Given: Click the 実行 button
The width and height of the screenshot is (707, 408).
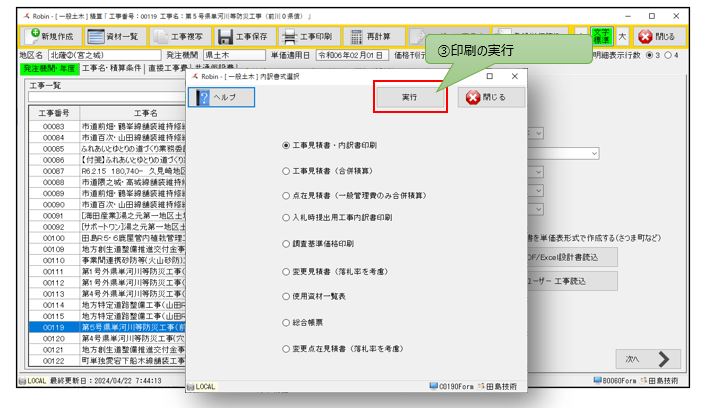Looking at the screenshot, I should [410, 97].
